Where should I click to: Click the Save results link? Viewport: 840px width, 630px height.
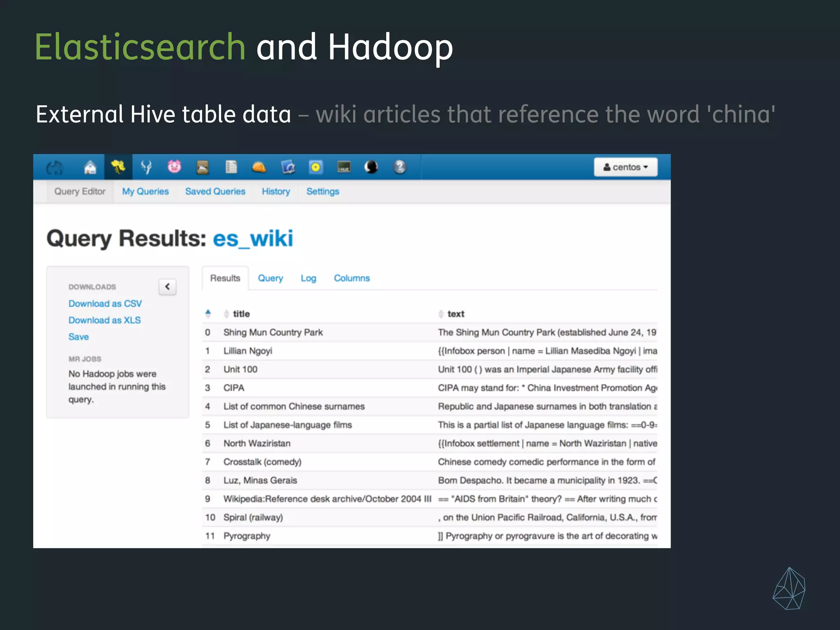tap(78, 337)
